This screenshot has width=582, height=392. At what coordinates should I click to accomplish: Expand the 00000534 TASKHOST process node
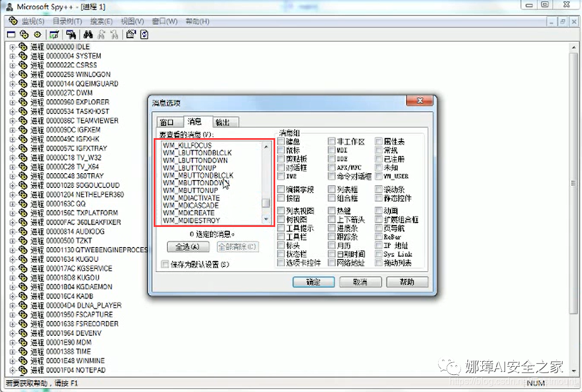(12, 112)
